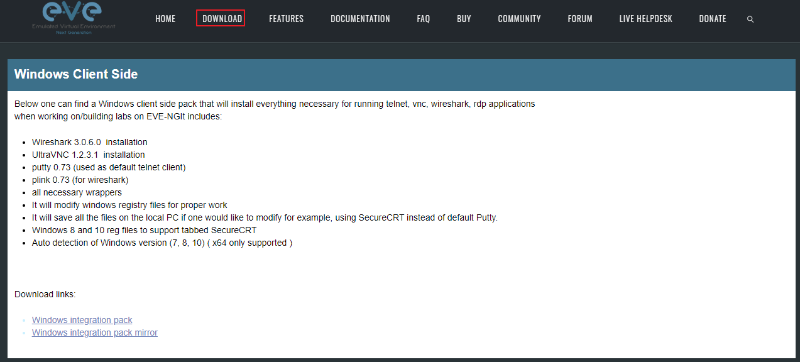This screenshot has height=362, width=800.
Task: Click the all necessary wrappers item
Action: tap(77, 193)
